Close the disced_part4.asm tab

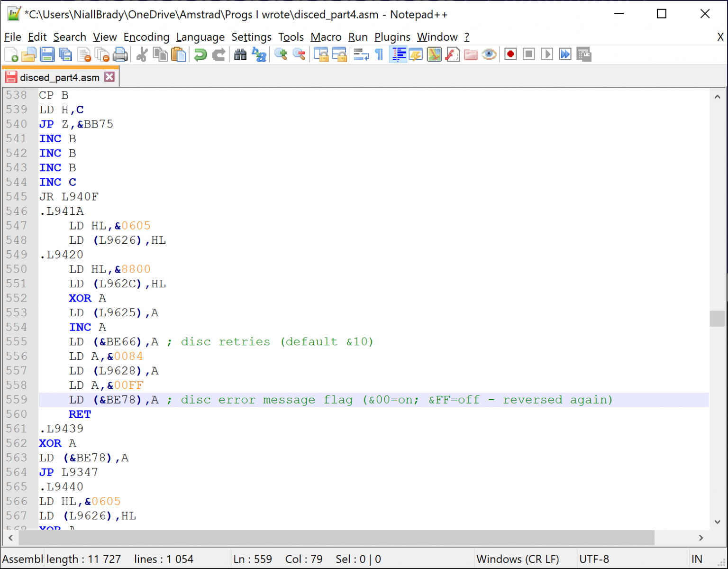[x=109, y=77]
